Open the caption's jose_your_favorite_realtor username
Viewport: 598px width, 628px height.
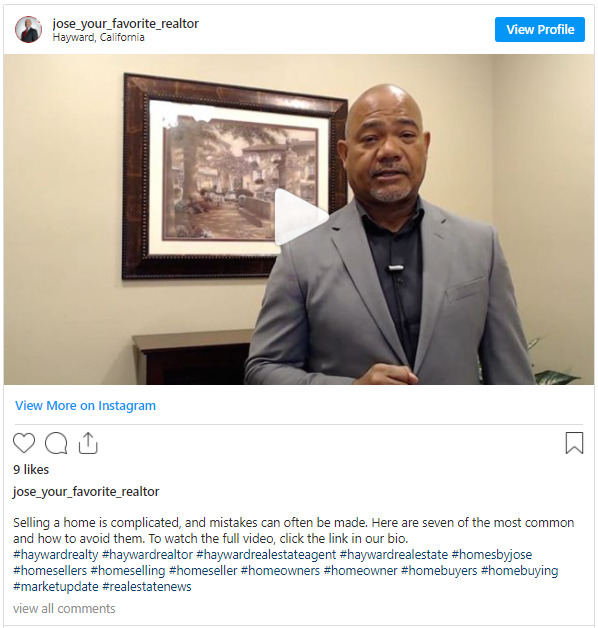(x=86, y=491)
